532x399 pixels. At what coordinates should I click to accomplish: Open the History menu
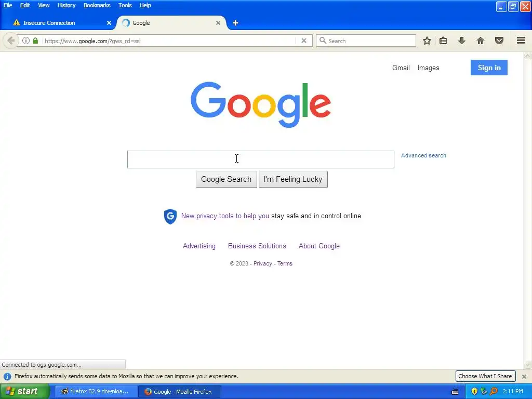tap(66, 5)
